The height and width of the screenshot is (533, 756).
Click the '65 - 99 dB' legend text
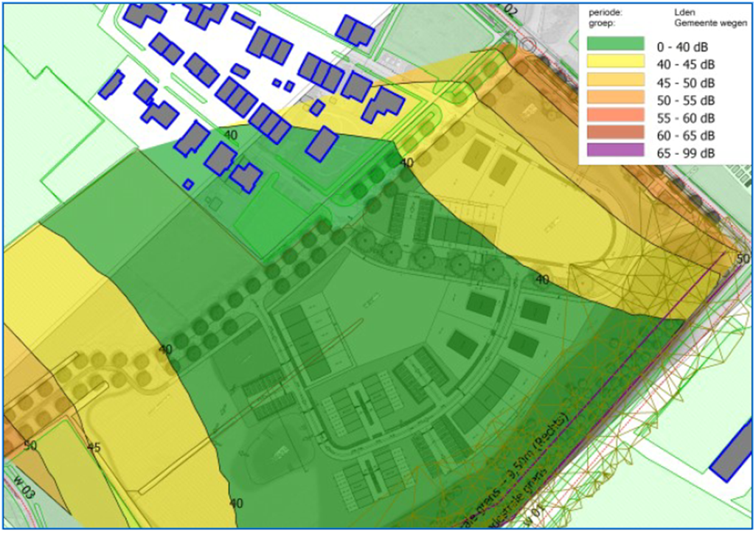coord(685,153)
